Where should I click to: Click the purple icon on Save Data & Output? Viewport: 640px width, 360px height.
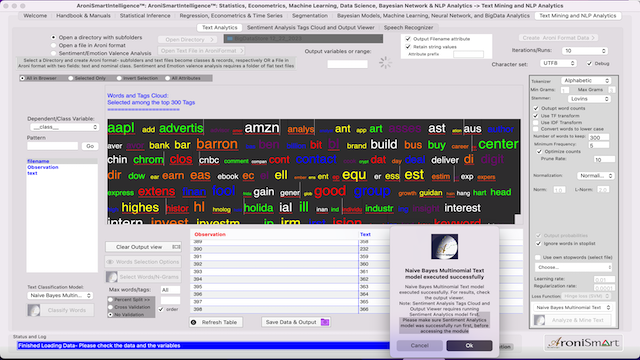point(325,322)
